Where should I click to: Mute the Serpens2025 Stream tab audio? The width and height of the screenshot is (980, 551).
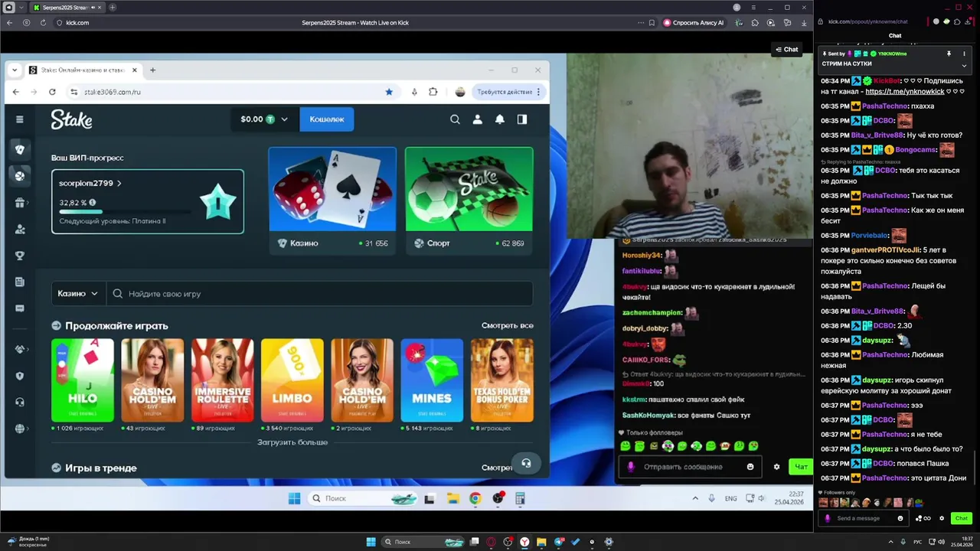point(93,8)
